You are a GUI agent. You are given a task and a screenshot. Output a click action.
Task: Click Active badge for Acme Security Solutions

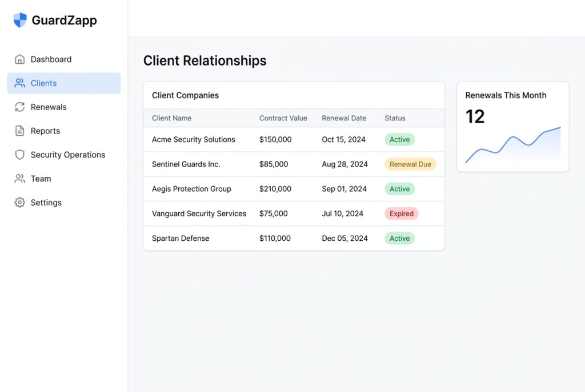click(x=399, y=139)
